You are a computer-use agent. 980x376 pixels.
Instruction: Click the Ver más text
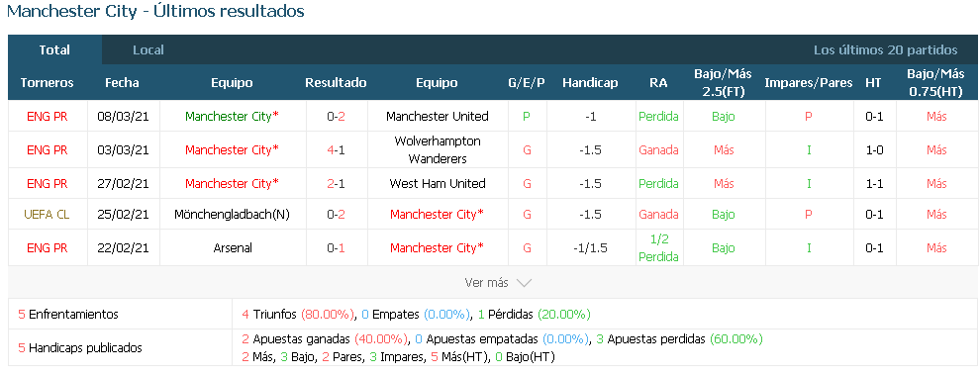486,283
